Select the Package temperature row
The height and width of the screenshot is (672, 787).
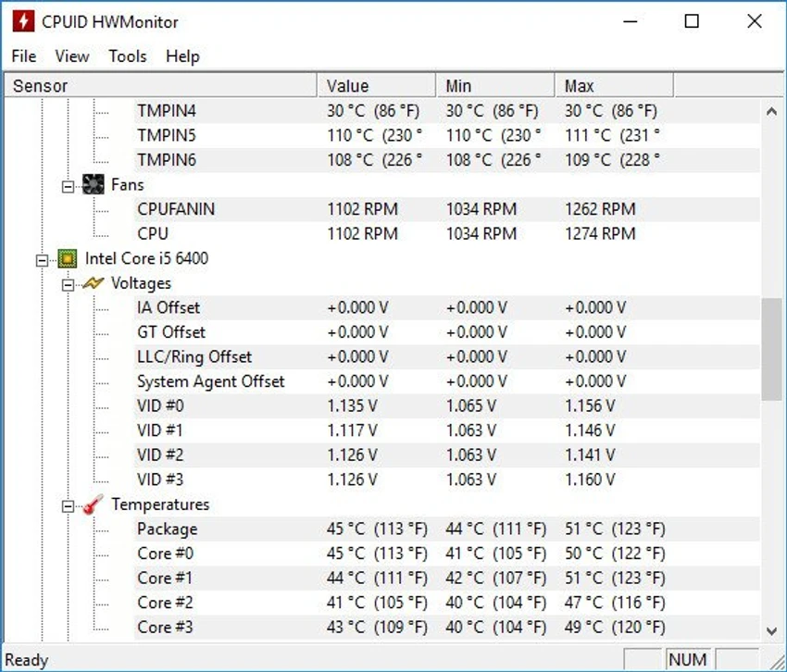(446, 529)
